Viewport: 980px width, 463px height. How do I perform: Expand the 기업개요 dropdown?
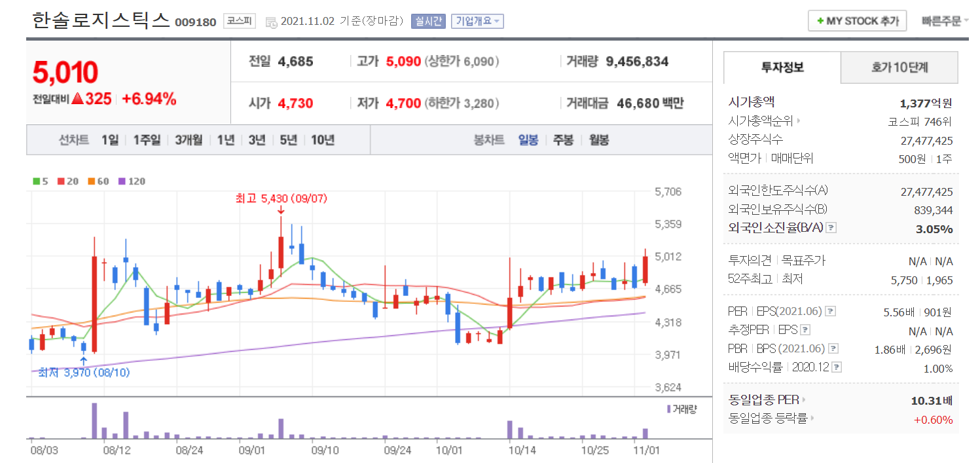point(477,21)
